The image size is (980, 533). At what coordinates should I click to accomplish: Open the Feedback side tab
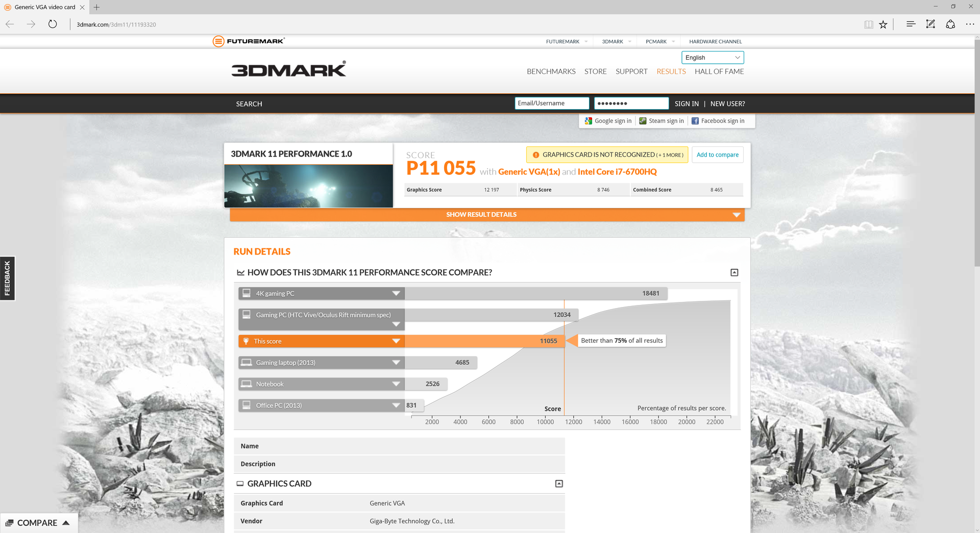click(x=8, y=278)
